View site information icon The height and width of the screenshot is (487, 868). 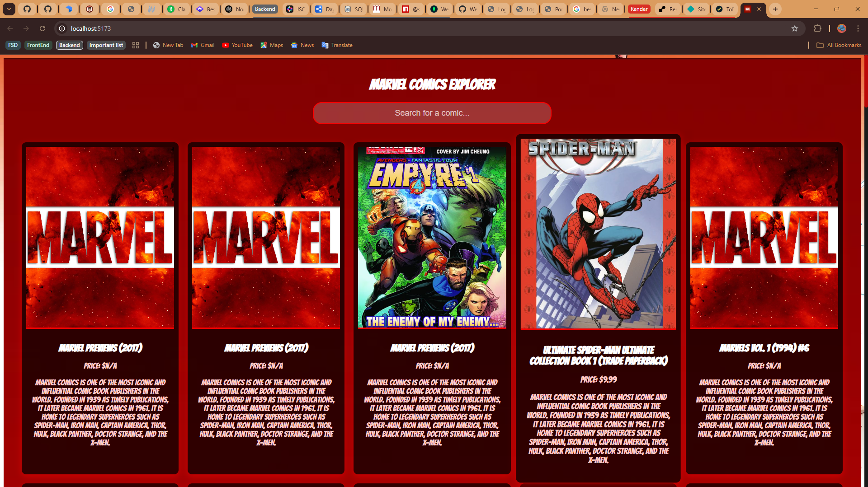62,28
